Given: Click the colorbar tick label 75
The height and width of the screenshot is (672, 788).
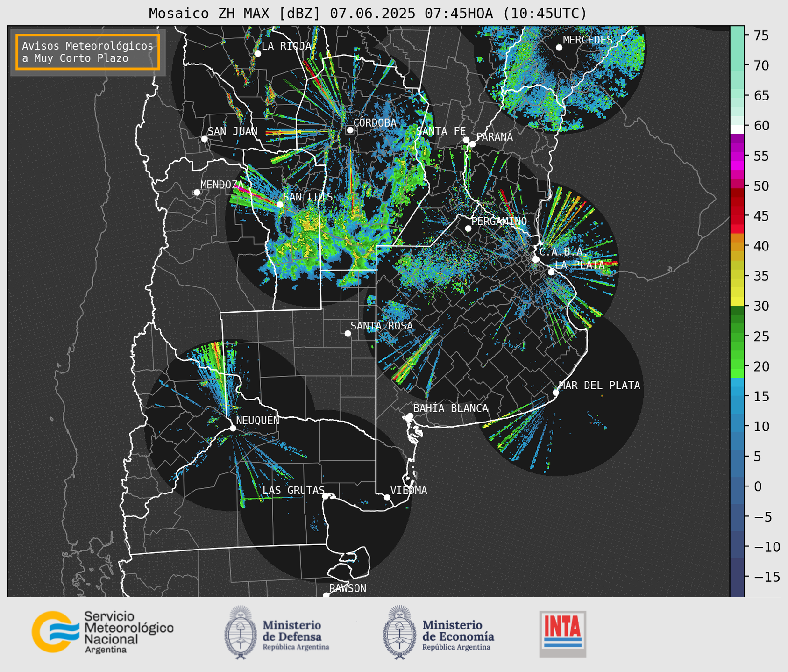Looking at the screenshot, I should tap(761, 36).
